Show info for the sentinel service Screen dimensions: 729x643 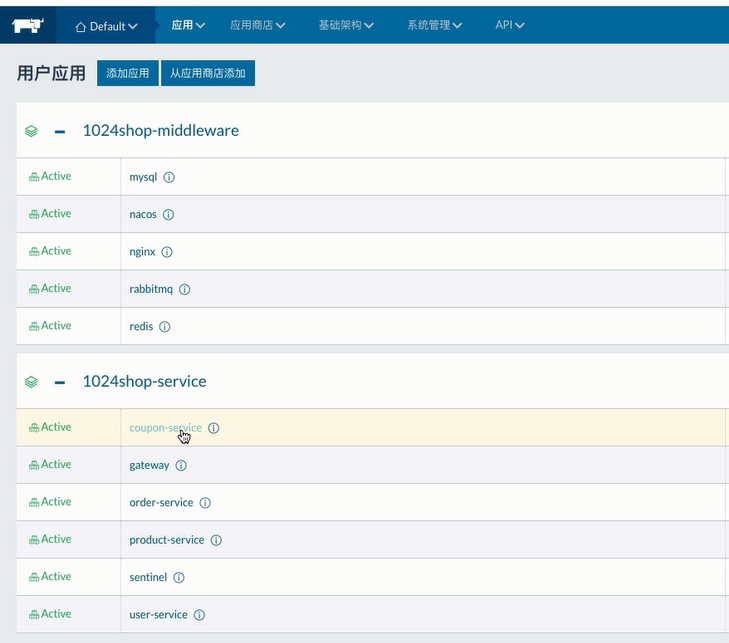179,577
